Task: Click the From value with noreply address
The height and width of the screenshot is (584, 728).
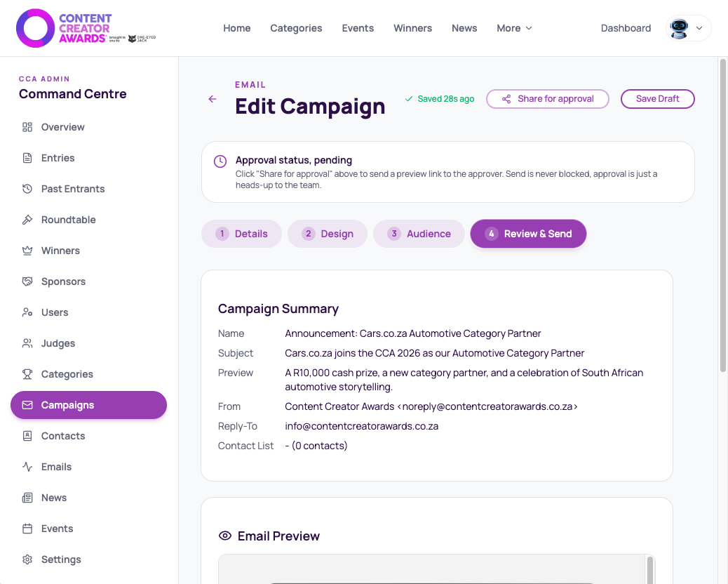Action: pyautogui.click(x=431, y=406)
